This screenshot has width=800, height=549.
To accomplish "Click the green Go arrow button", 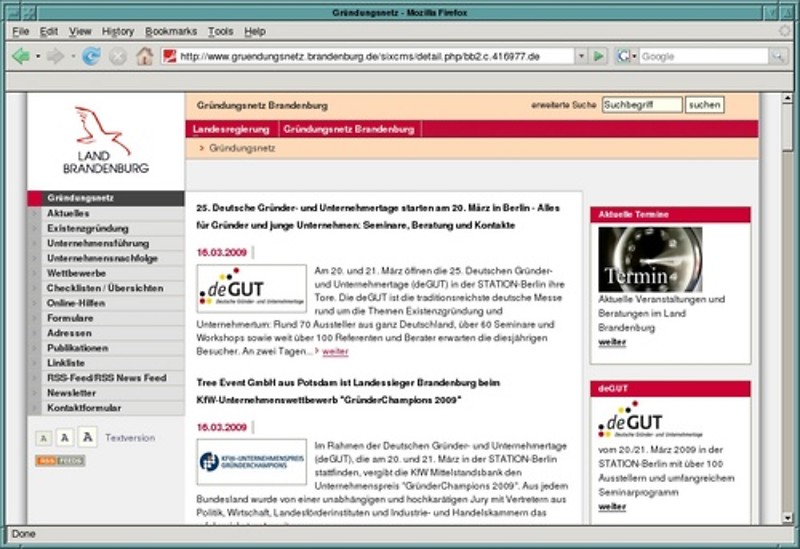I will pyautogui.click(x=599, y=56).
